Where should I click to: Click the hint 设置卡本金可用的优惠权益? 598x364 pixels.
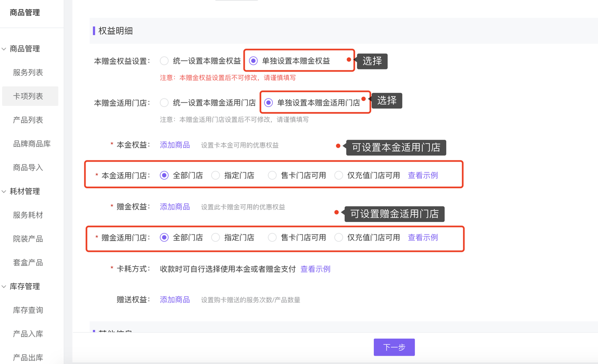[240, 145]
